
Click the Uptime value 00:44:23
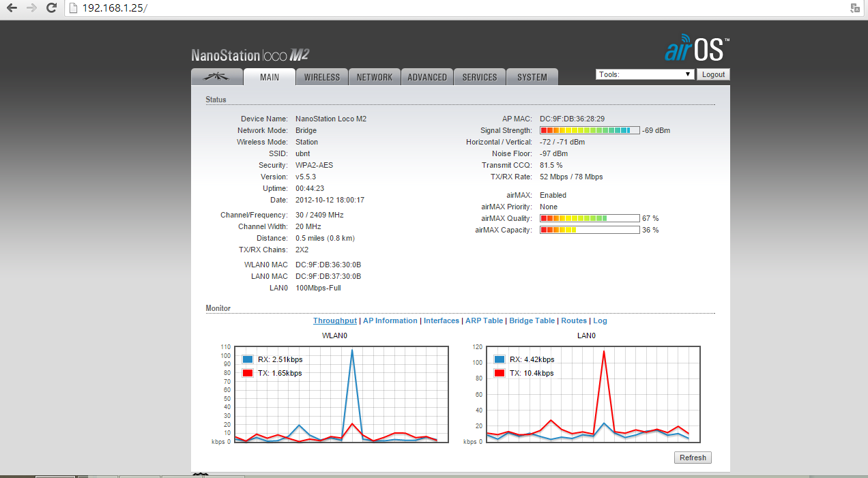(310, 188)
